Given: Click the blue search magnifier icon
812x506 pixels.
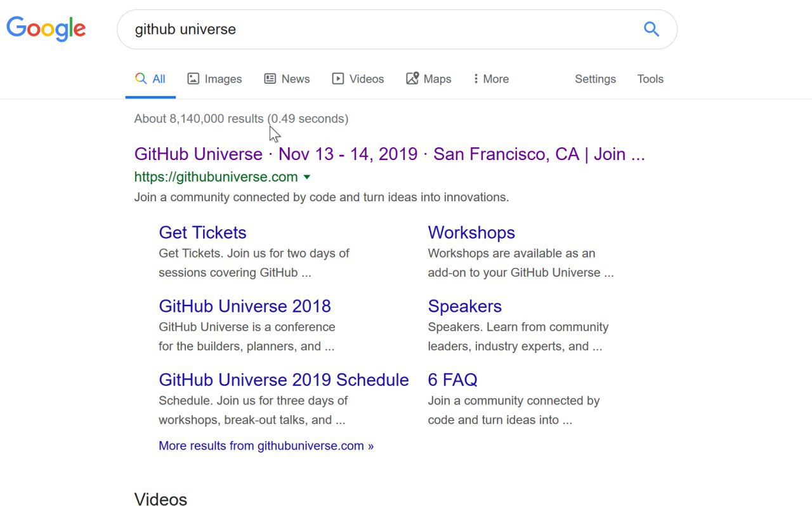Looking at the screenshot, I should point(652,29).
